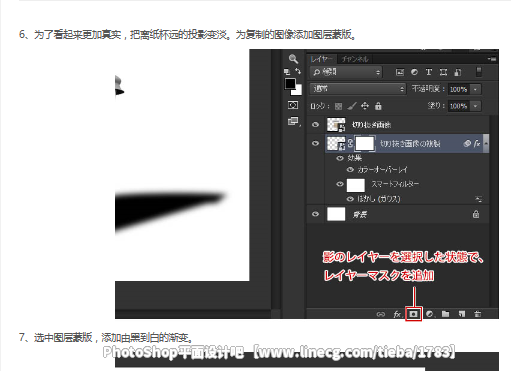The image size is (511, 371).
Task: Select duplicate layer smart object thumbnail
Action: point(336,143)
